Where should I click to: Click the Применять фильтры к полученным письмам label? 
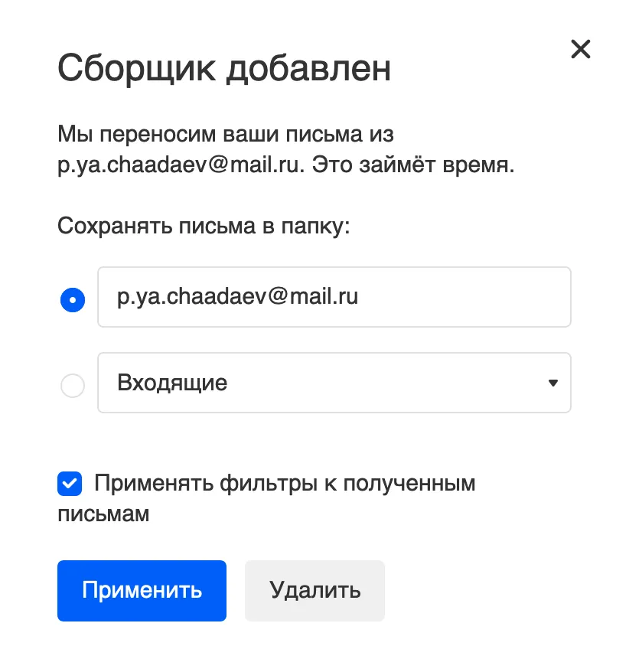tap(266, 498)
